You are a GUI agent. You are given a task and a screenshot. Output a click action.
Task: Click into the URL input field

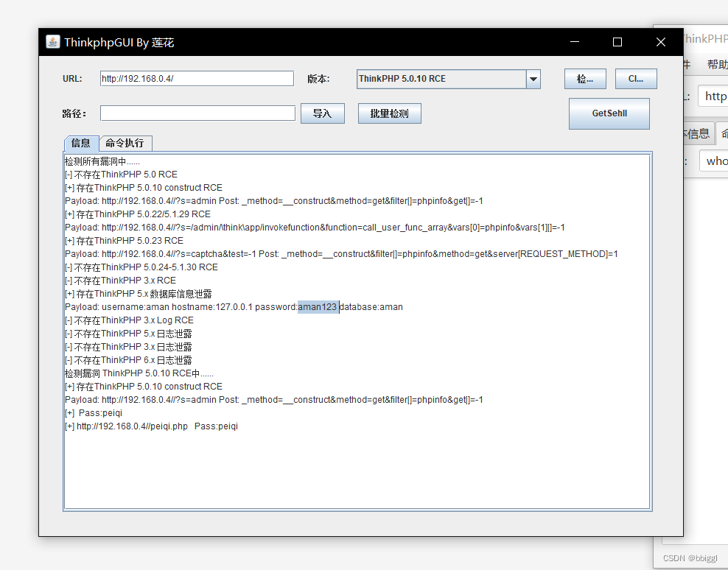coord(197,79)
